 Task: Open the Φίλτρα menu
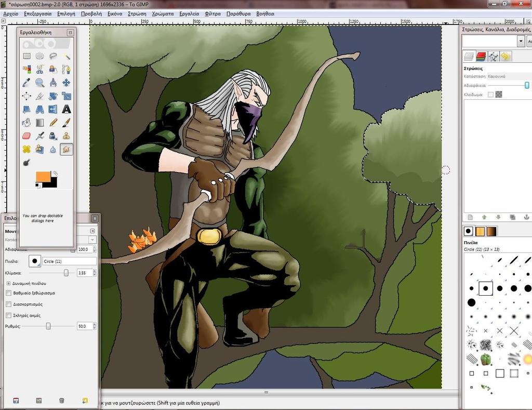212,14
